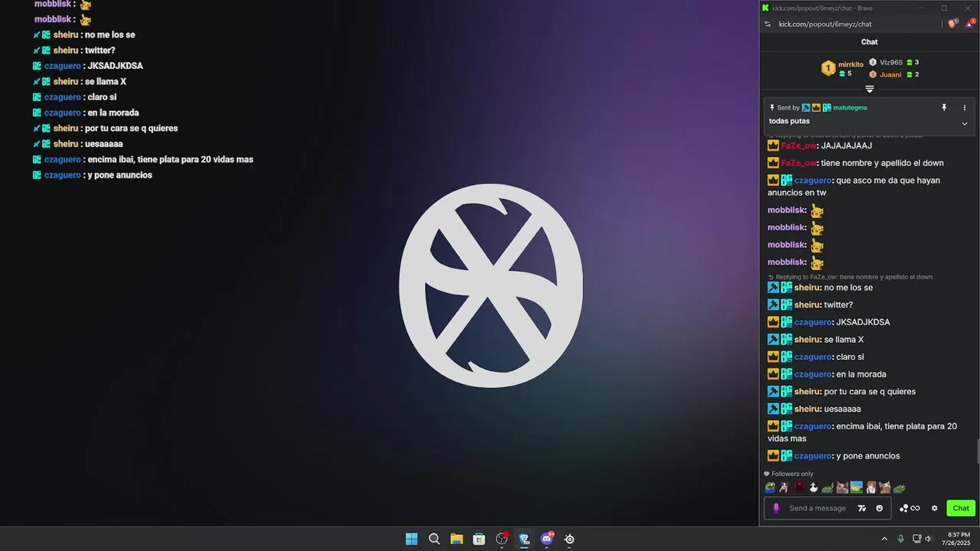Click the volume speaker tray icon
This screenshot has width=980, height=551.
pos(929,539)
